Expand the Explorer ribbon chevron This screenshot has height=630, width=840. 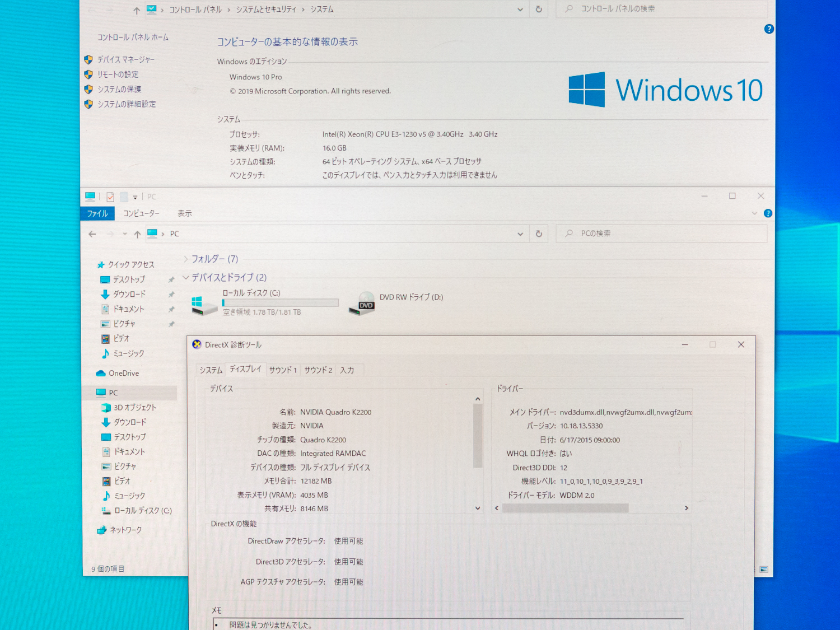754,213
